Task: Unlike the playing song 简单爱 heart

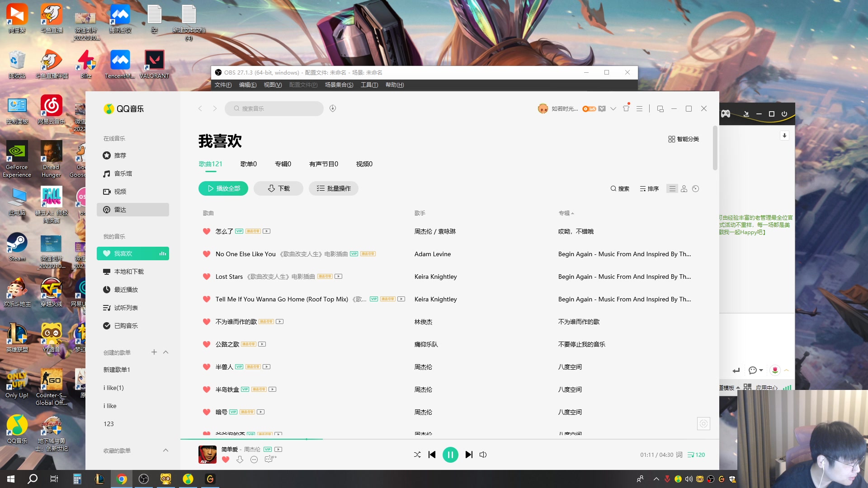Action: click(226, 460)
